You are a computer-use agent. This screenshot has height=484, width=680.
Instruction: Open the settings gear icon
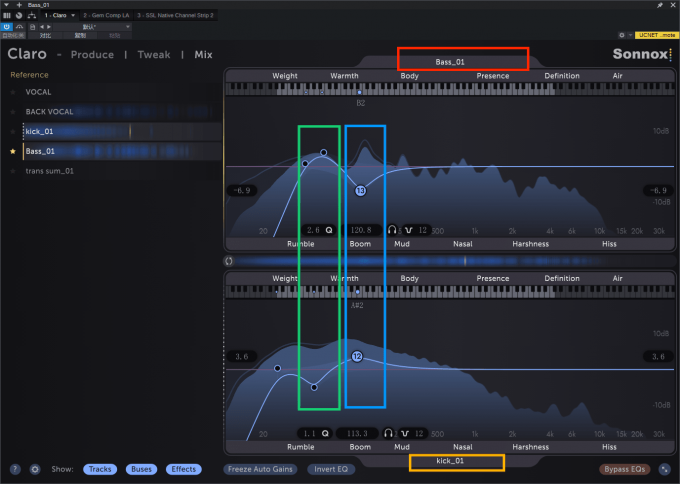click(35, 468)
